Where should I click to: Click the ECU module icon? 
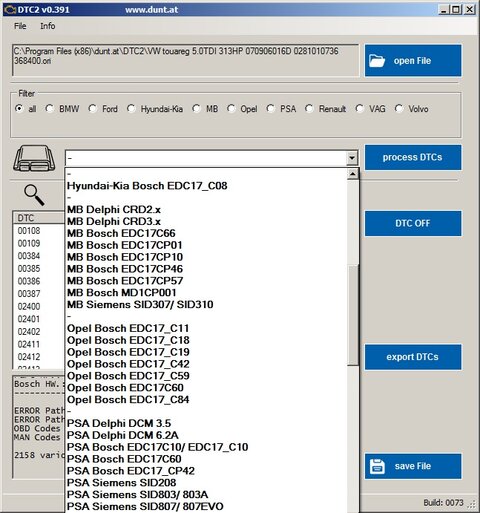[x=34, y=158]
